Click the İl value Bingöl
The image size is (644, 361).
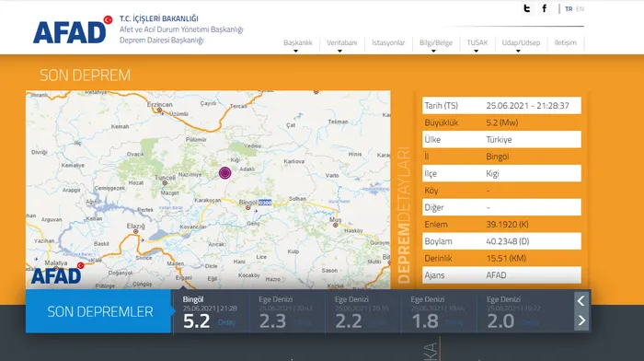point(498,157)
